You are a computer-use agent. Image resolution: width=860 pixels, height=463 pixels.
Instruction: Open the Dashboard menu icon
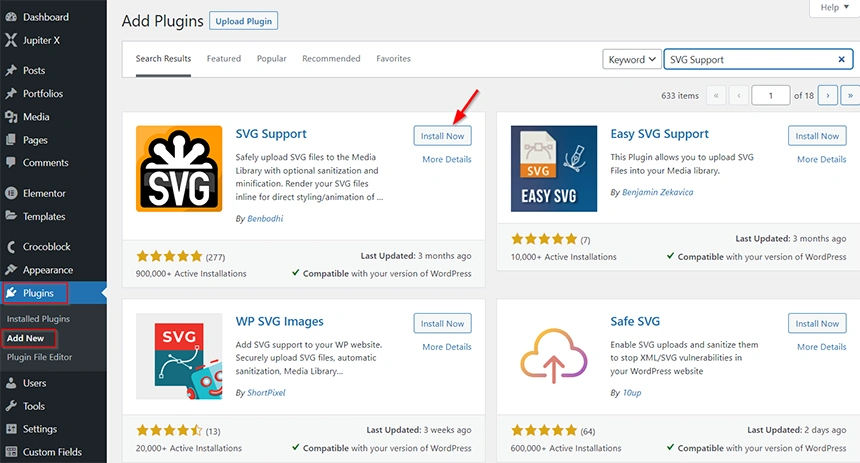pyautogui.click(x=10, y=17)
